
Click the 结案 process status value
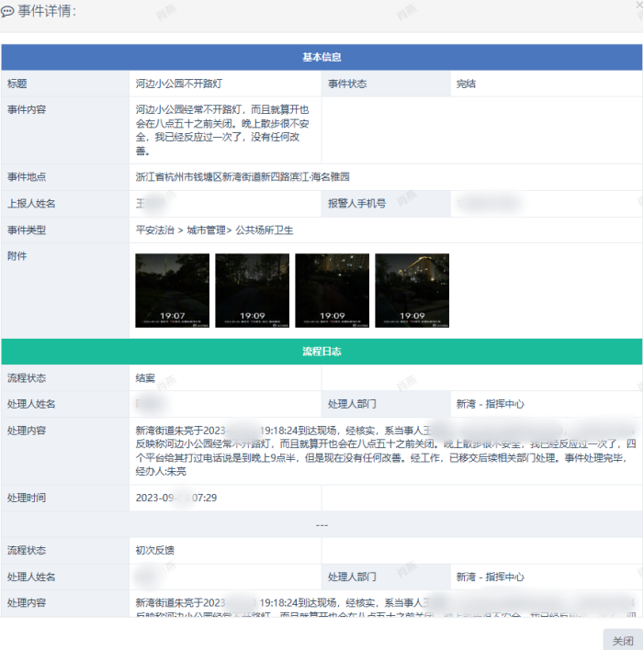[146, 377]
